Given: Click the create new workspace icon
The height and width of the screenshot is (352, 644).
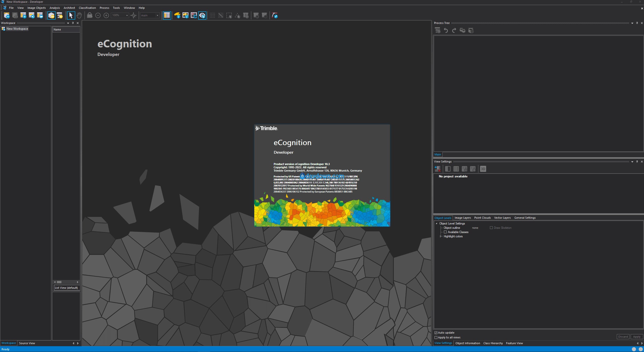Looking at the screenshot, I should (x=7, y=15).
